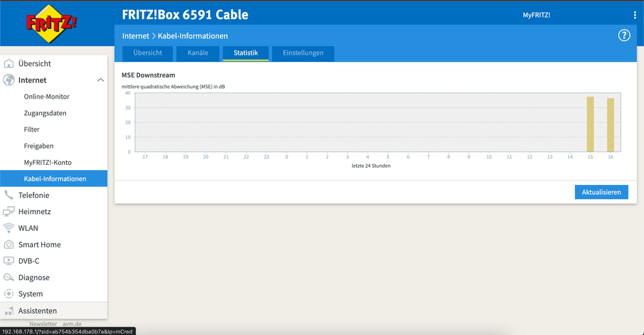Click the avm.de footer link
Viewport: 644px width, 335px height.
pyautogui.click(x=72, y=324)
